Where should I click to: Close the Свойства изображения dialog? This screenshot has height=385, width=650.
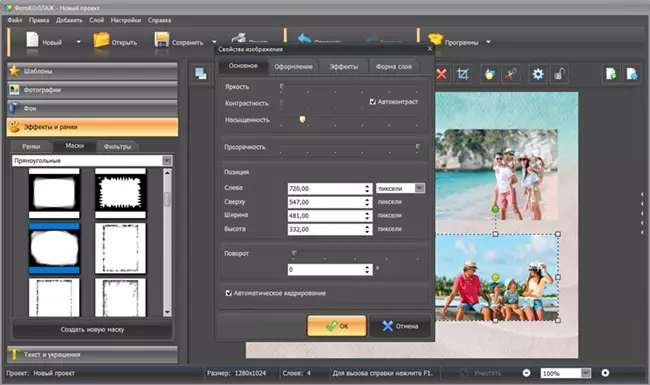429,48
